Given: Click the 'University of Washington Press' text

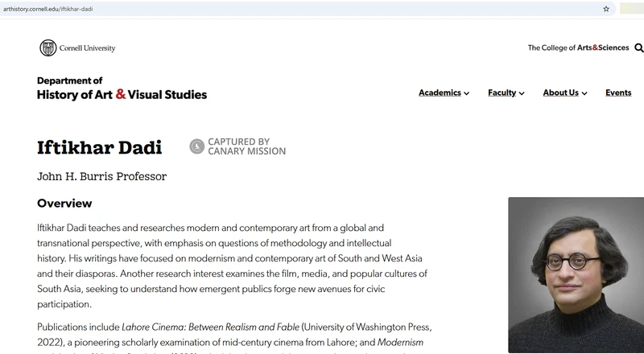Looking at the screenshot, I should (366, 327).
